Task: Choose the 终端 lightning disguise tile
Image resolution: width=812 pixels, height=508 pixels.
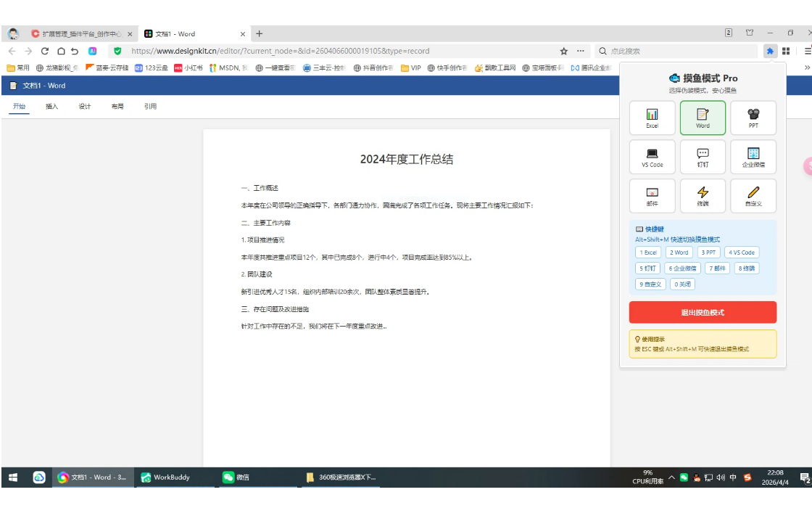Action: pos(703,196)
